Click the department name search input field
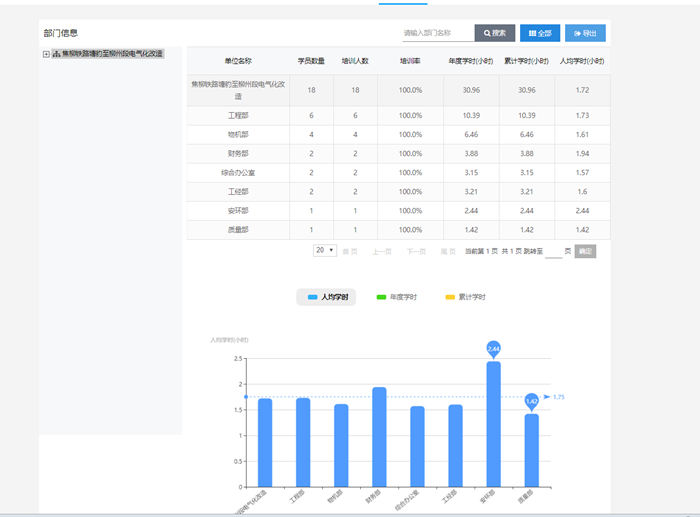Screen dimensions: 700x517 tap(435, 33)
